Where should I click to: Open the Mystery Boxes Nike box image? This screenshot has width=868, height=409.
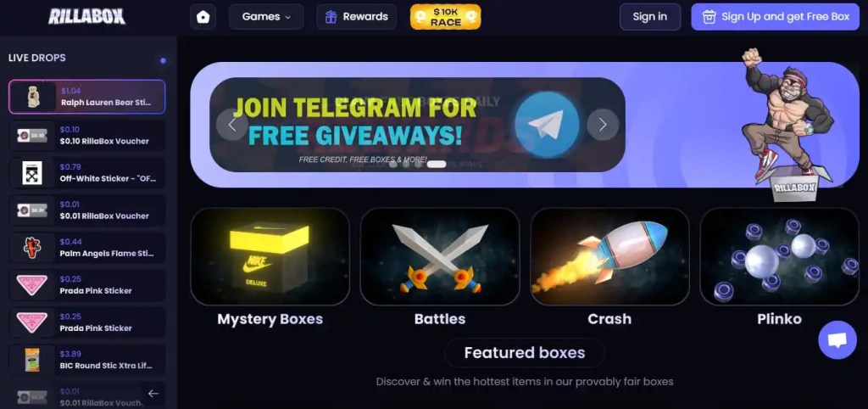(270, 256)
